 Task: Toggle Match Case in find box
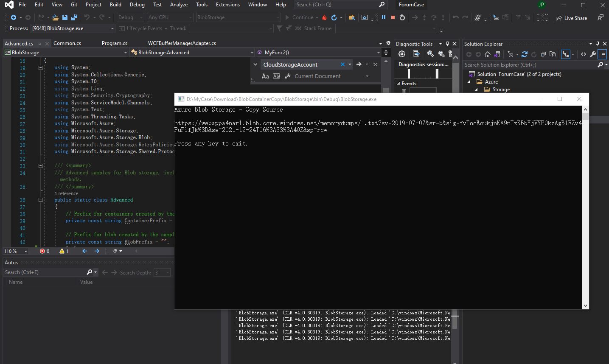[265, 76]
